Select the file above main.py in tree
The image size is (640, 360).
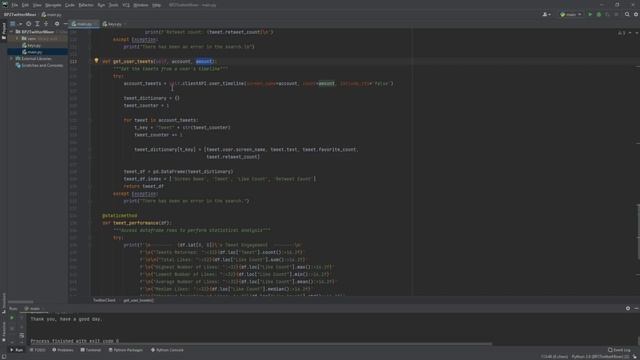pos(32,46)
